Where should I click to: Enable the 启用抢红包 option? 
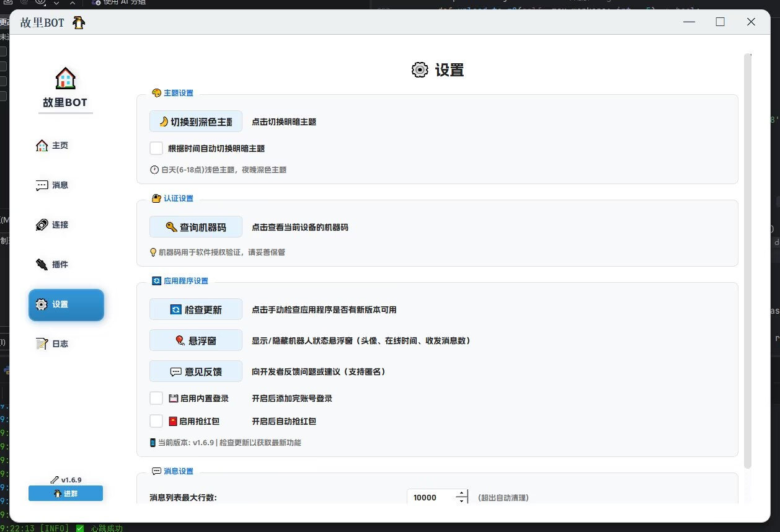(x=156, y=421)
